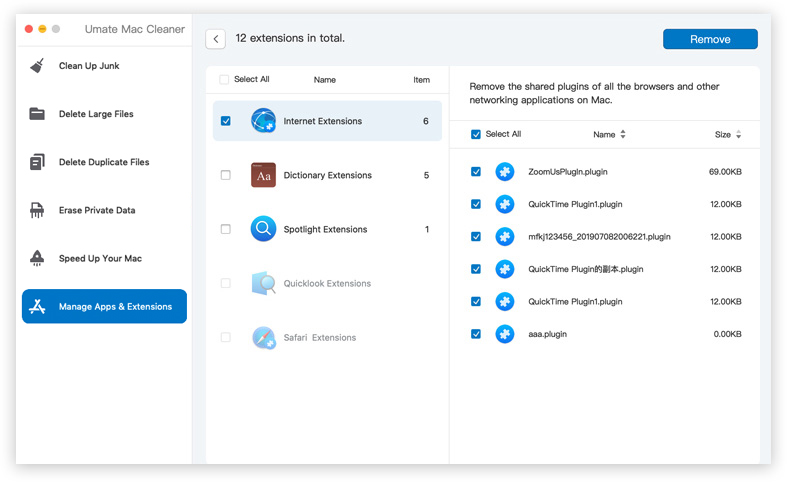Click the Delete Large Files folder icon
The height and width of the screenshot is (482, 787).
coord(37,114)
